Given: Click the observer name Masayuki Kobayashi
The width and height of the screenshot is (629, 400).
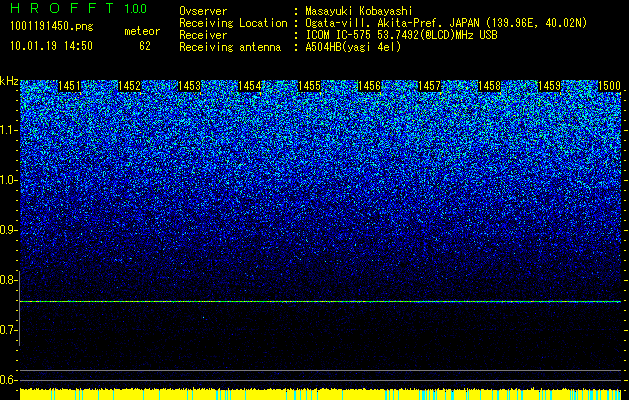Looking at the screenshot, I should (359, 11).
